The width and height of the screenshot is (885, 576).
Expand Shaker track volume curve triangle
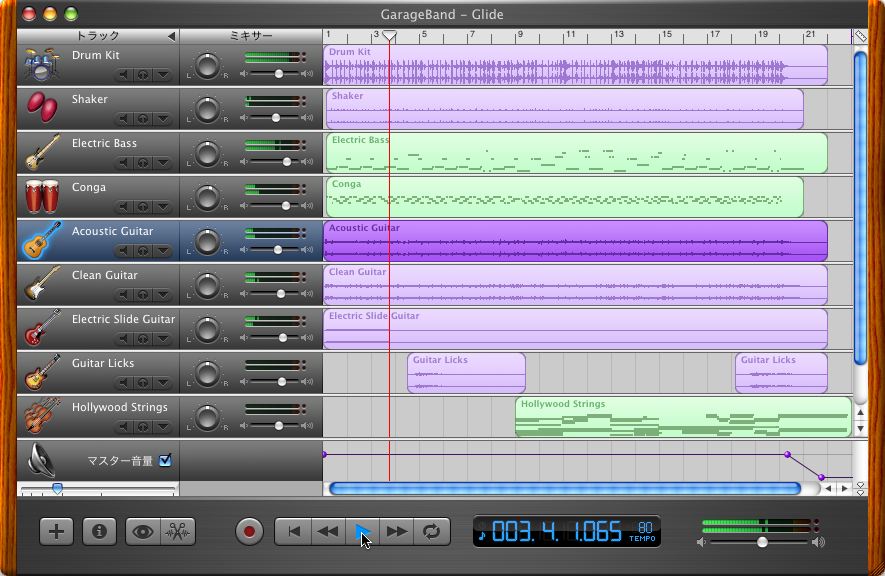coord(163,118)
